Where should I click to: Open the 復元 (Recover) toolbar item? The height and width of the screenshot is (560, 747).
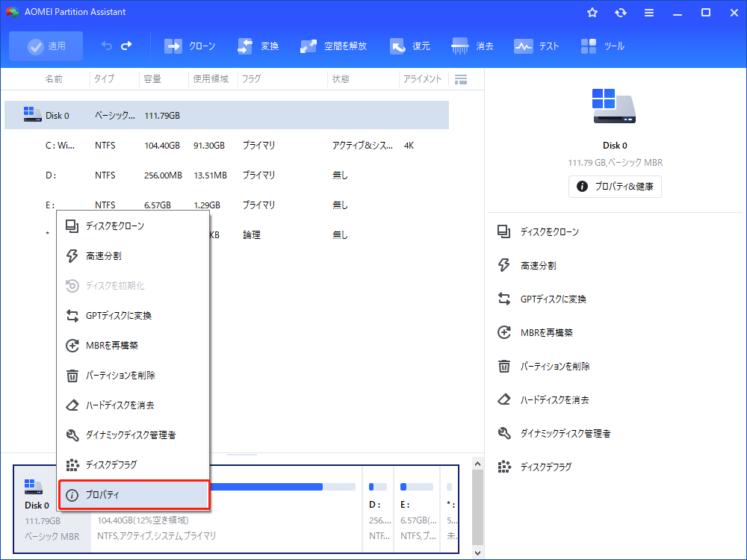pyautogui.click(x=409, y=46)
